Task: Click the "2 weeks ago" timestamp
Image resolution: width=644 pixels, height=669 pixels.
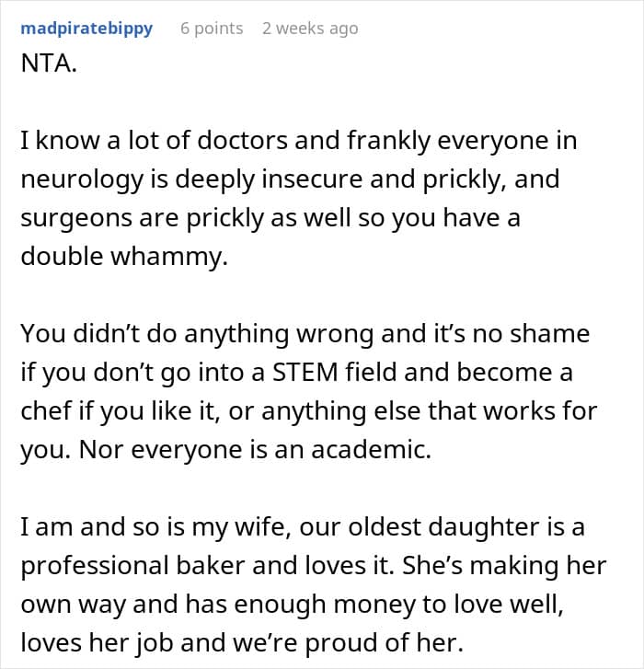Action: point(310,29)
